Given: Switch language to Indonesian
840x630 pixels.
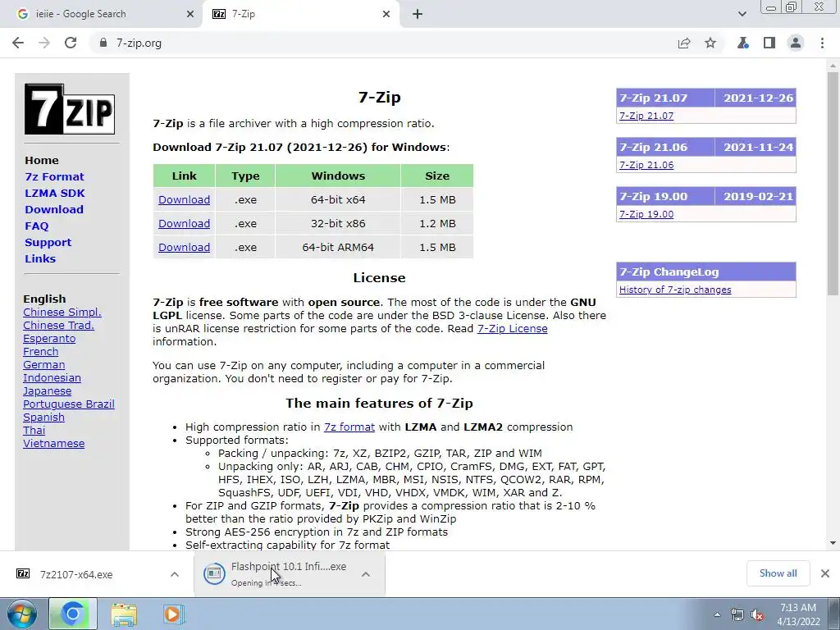Looking at the screenshot, I should pos(52,377).
